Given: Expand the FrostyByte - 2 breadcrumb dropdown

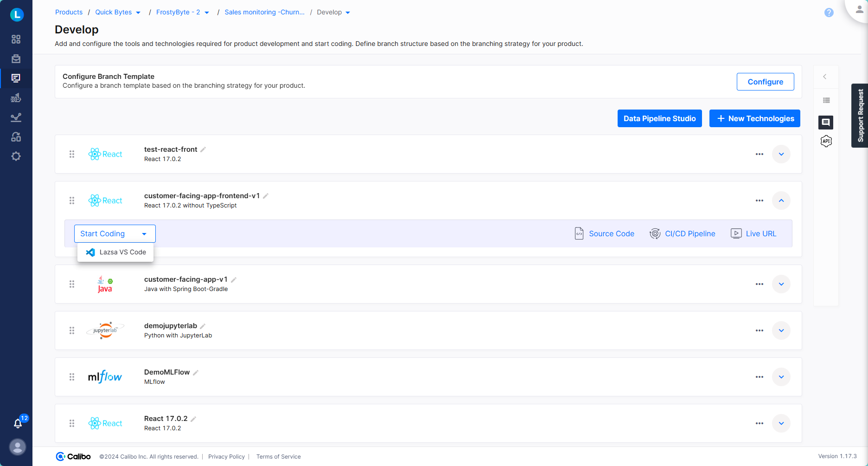Looking at the screenshot, I should (207, 12).
